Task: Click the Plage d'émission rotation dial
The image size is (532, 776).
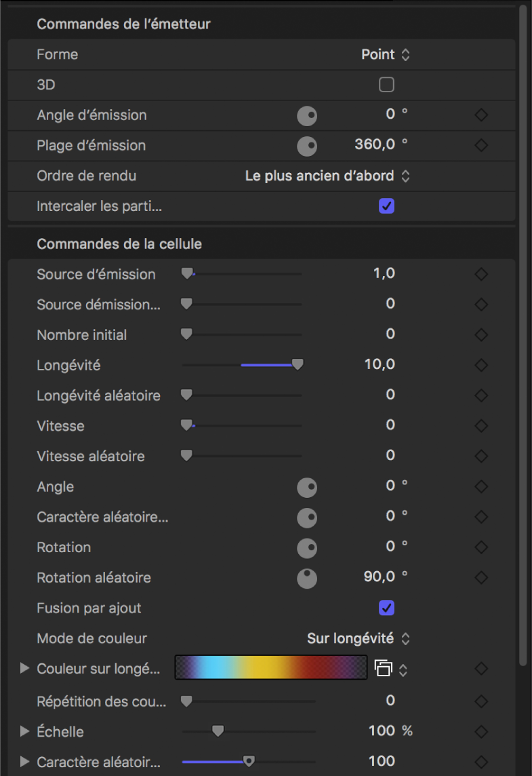Action: click(307, 146)
